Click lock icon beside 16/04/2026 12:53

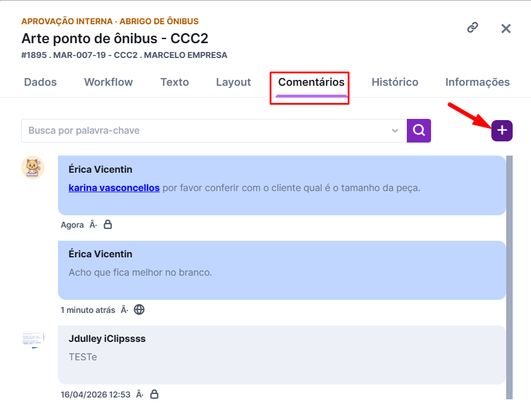[x=154, y=394]
